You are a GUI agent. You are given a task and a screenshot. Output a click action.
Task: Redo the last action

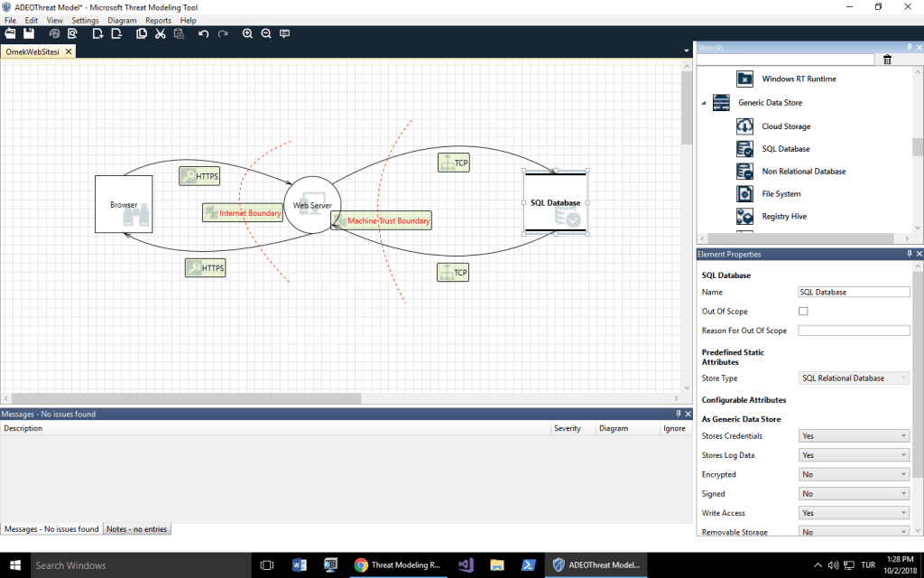pos(223,33)
